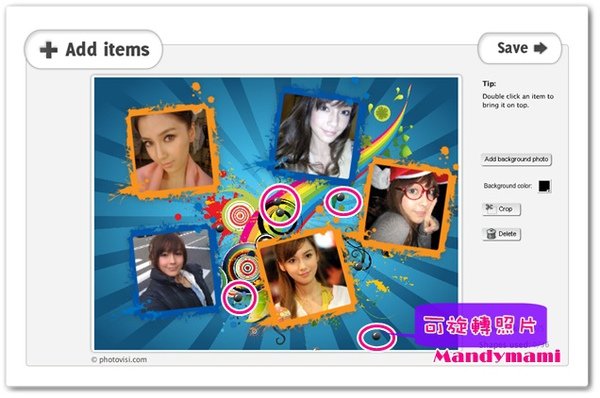Select the orange-framed photo at bottom center
The height and width of the screenshot is (398, 600).
pos(307,277)
